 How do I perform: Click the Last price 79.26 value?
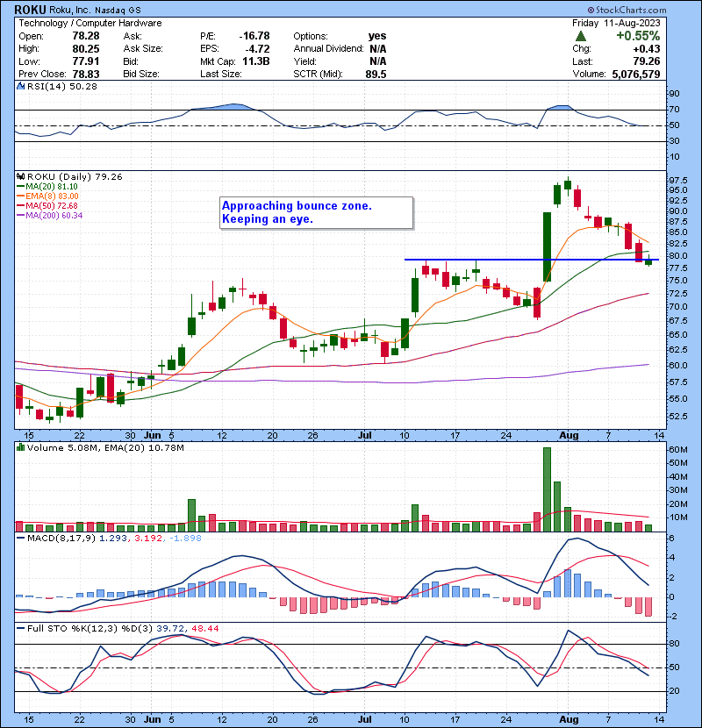646,61
